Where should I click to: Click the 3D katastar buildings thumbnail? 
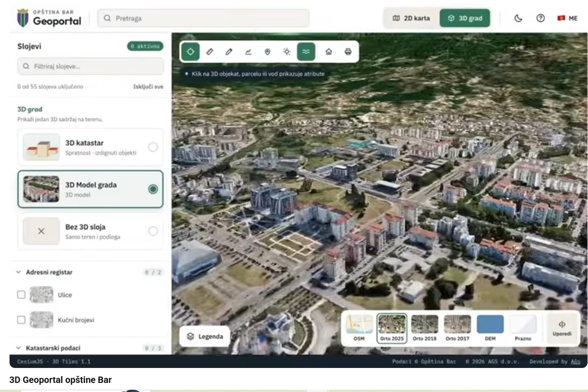tap(41, 147)
